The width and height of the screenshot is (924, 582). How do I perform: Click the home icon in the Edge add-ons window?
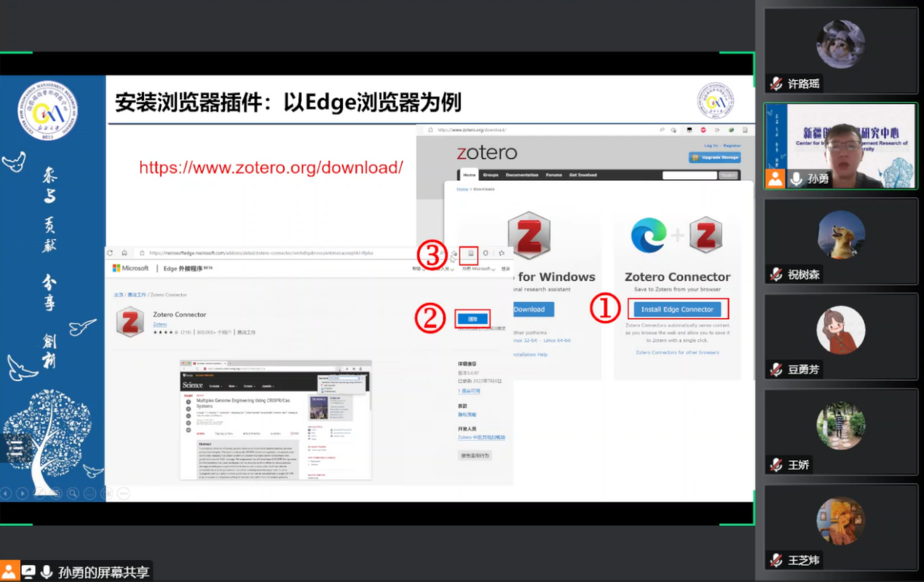click(x=125, y=253)
